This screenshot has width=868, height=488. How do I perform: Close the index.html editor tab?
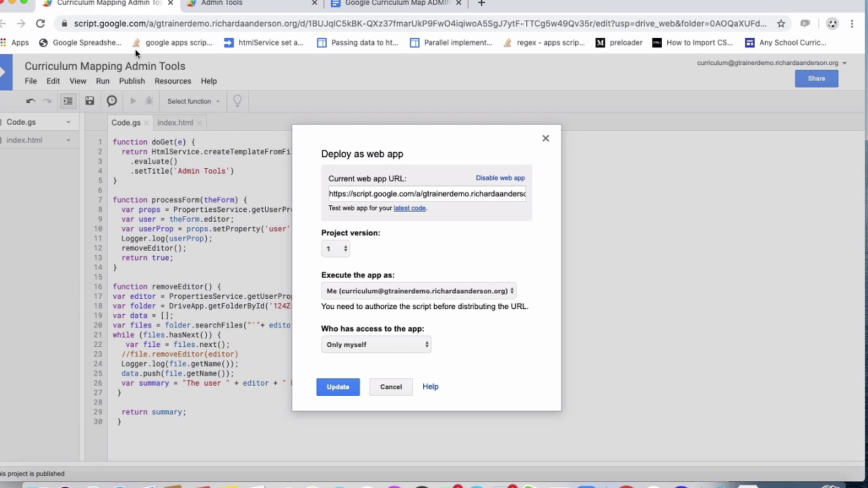(199, 123)
